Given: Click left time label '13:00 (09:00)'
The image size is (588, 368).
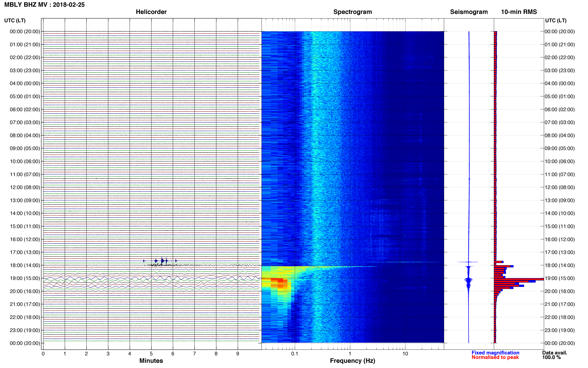Looking at the screenshot, I should click(x=25, y=200).
